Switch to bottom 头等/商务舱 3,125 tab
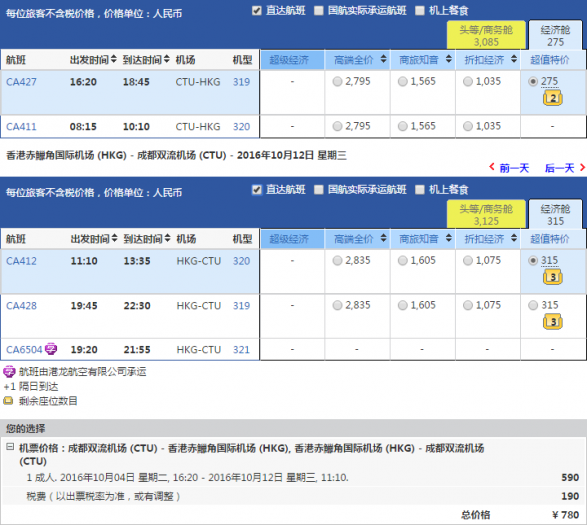The image size is (587, 525). (x=486, y=214)
